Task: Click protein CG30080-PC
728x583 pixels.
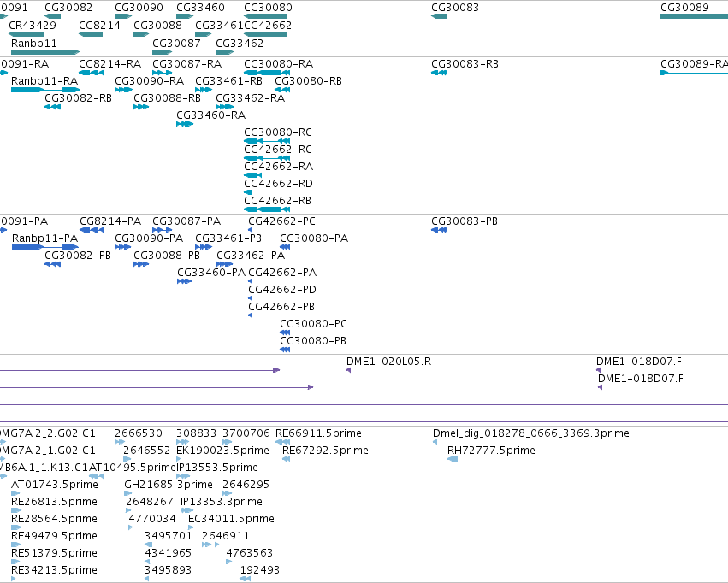Action: (x=313, y=324)
